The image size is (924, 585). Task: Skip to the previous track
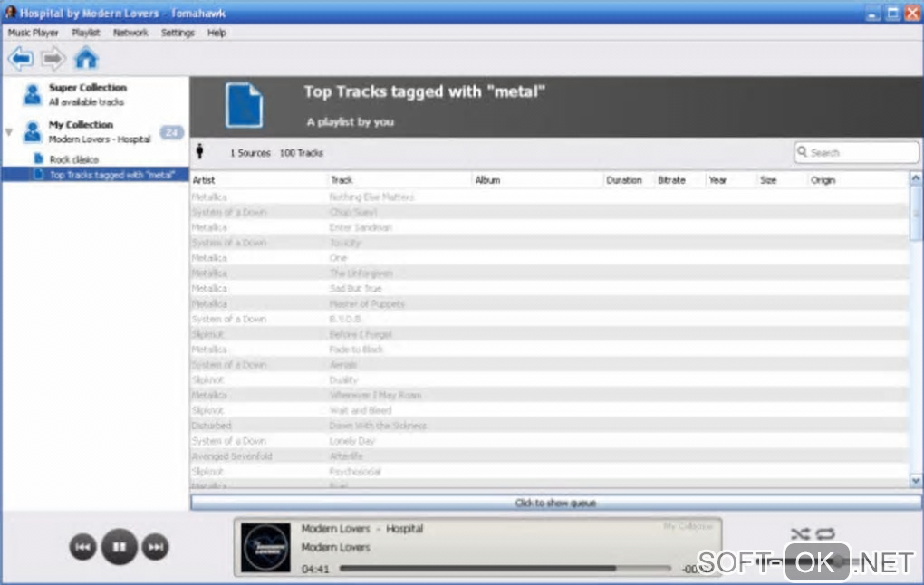(83, 547)
